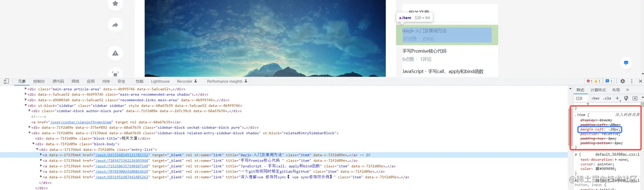Toggle the :hov element state button

[595, 98]
